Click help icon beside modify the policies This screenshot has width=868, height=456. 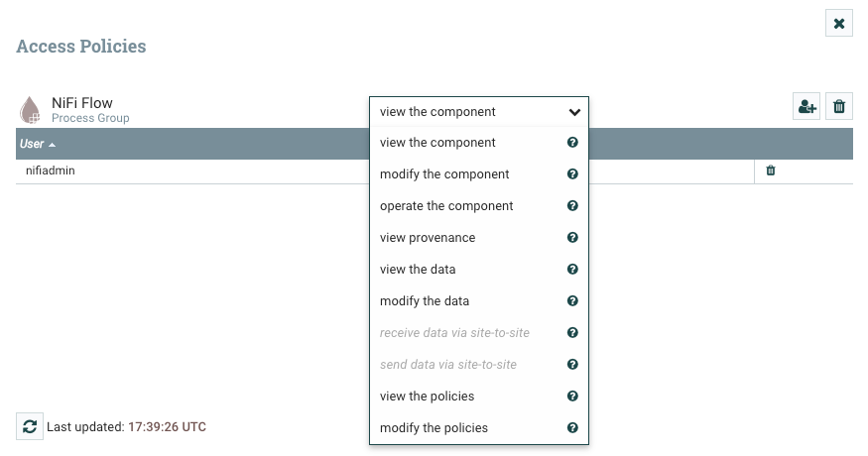tap(572, 428)
